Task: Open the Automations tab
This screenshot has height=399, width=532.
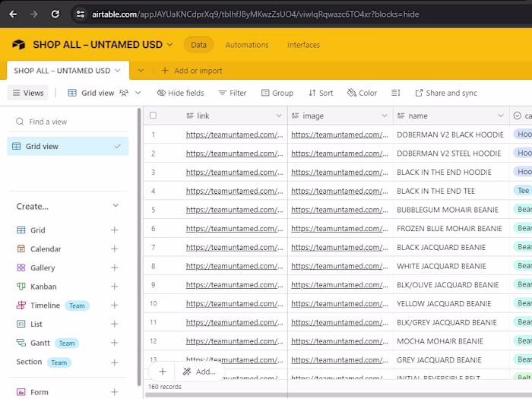Action: click(x=247, y=45)
